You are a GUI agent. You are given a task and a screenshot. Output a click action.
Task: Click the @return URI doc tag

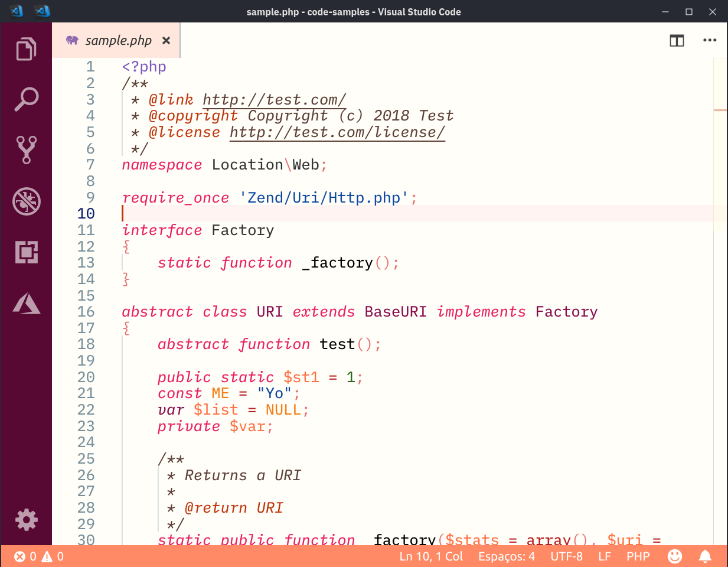tap(234, 508)
